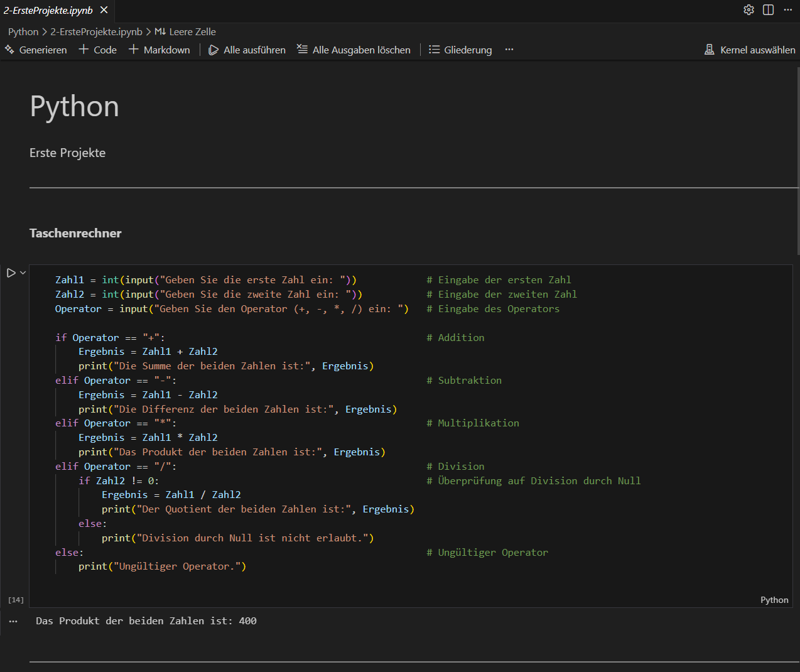This screenshot has height=672, width=800.
Task: Open notebook settings gear icon
Action: tap(749, 9)
